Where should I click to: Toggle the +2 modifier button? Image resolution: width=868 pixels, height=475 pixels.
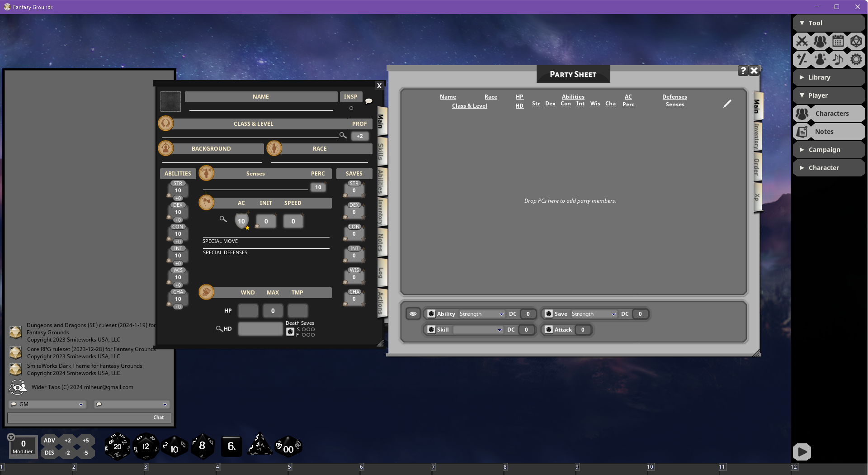coord(67,441)
